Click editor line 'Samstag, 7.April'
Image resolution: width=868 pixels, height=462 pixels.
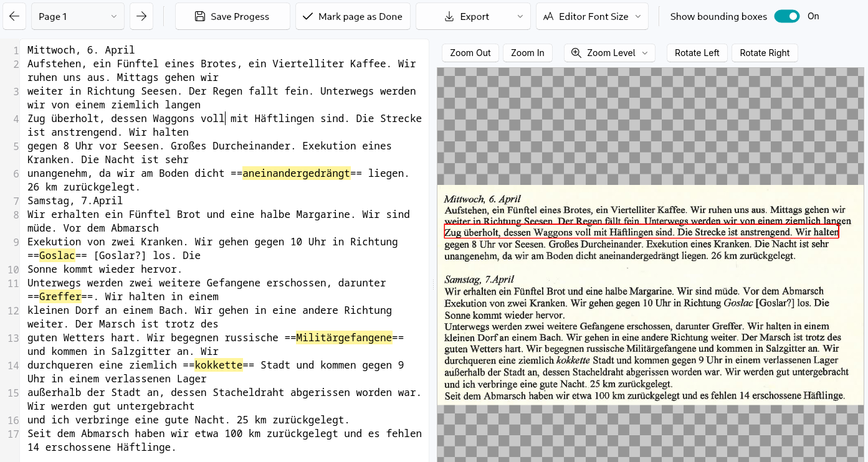click(x=75, y=200)
